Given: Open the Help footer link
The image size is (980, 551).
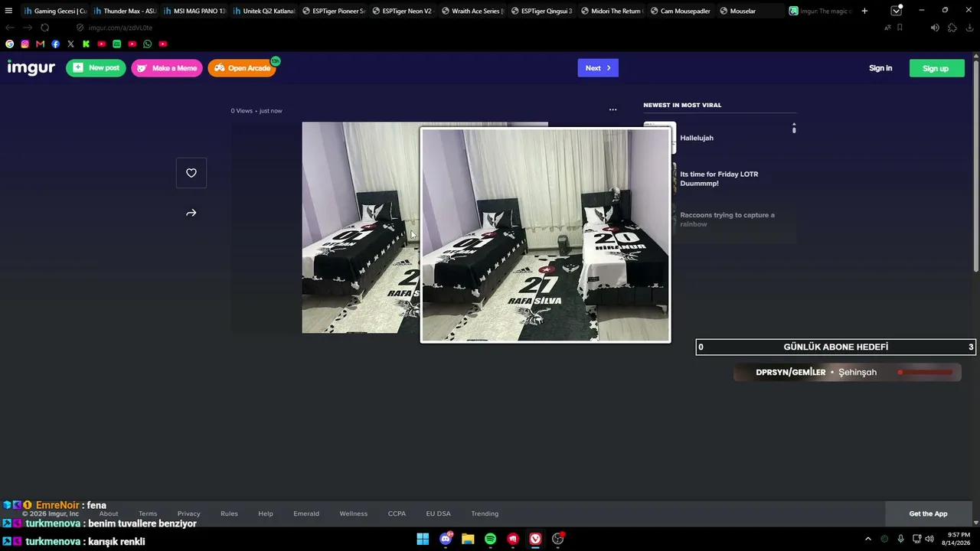Looking at the screenshot, I should (x=266, y=514).
